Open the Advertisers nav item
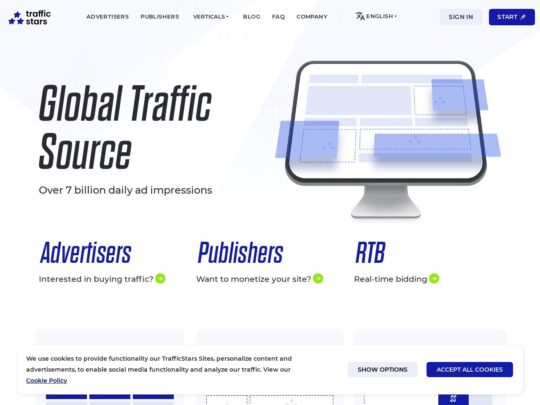Image resolution: width=540 pixels, height=405 pixels. (107, 17)
